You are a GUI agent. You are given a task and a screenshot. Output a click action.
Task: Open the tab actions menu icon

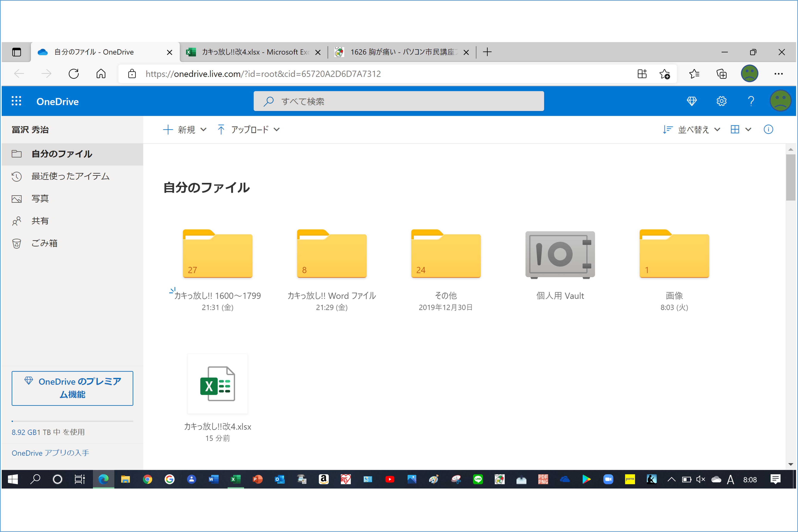point(16,52)
